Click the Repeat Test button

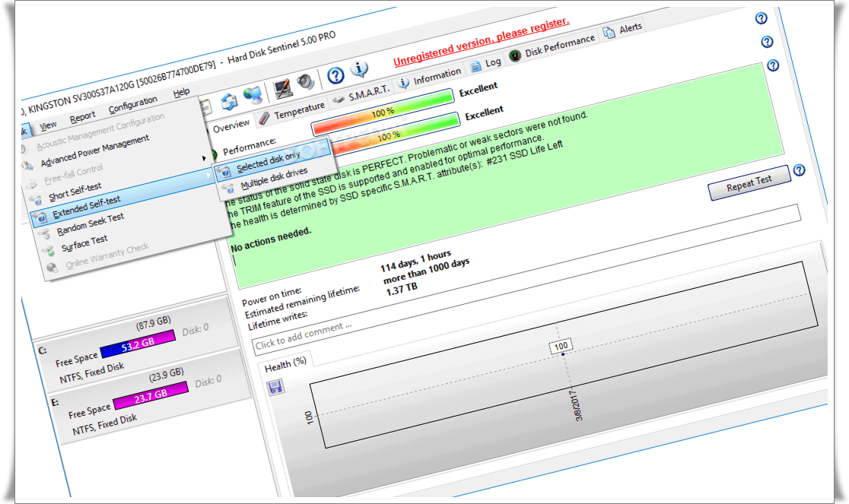pyautogui.click(x=749, y=182)
